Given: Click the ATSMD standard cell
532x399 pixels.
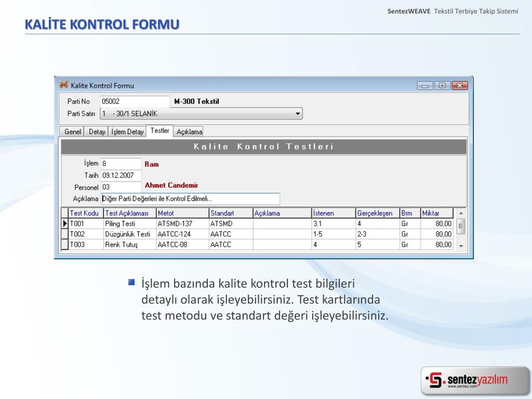Looking at the screenshot, I should click(x=231, y=223).
